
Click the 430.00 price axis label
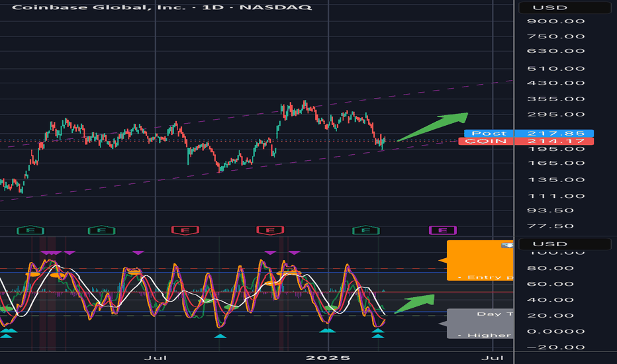[555, 83]
